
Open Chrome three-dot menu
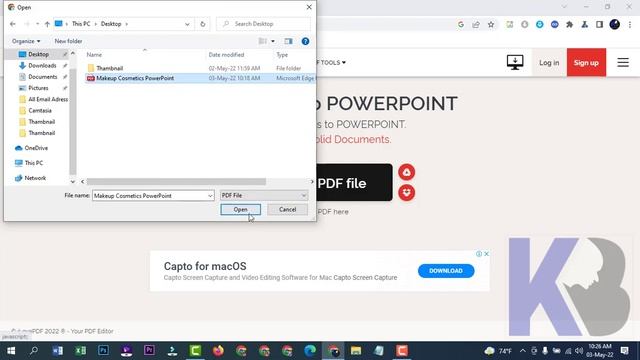[630, 24]
